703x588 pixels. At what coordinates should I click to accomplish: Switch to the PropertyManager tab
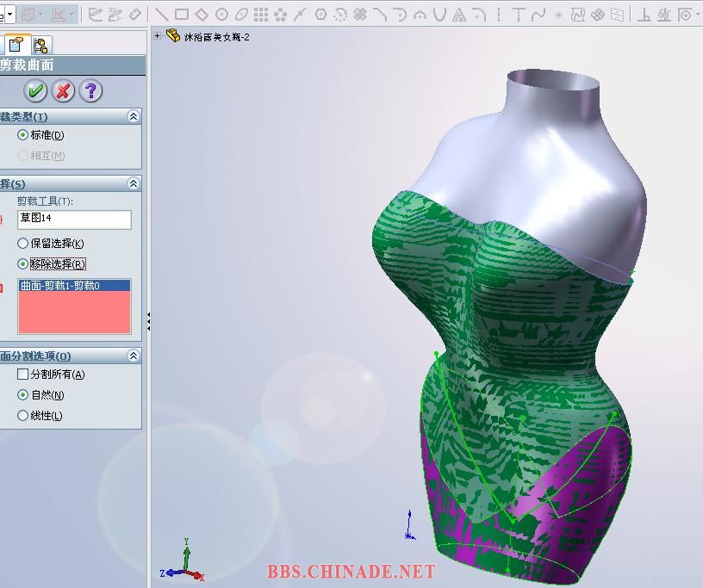tap(17, 45)
